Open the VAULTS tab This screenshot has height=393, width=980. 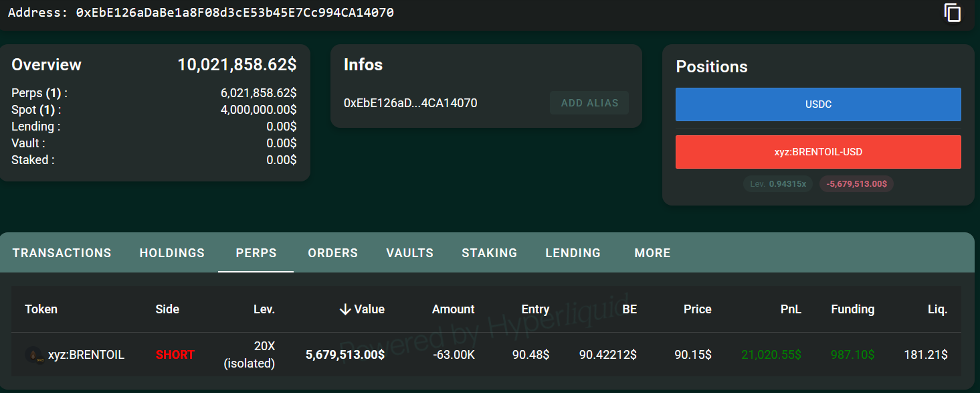[x=410, y=253]
